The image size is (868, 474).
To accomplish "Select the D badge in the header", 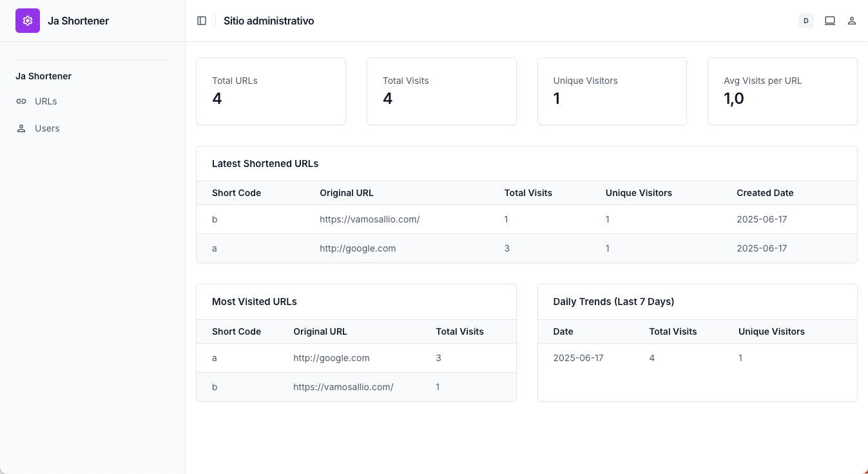I will (805, 20).
